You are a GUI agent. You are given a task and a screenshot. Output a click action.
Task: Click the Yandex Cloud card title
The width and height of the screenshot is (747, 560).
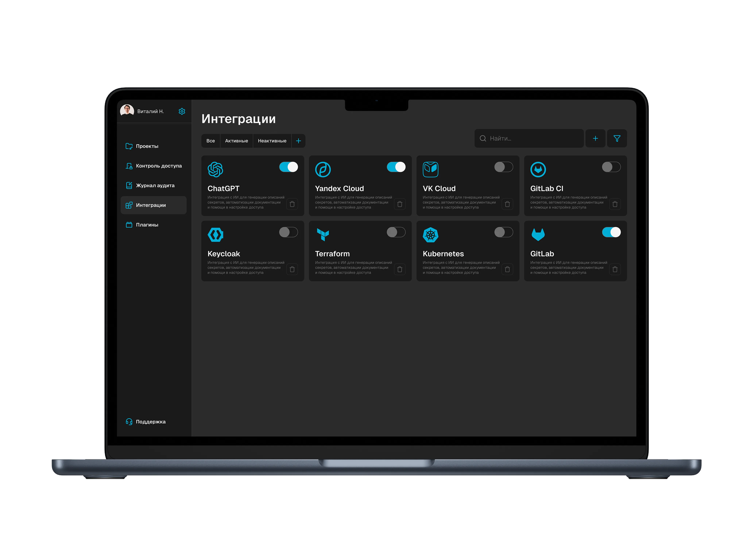click(x=339, y=188)
